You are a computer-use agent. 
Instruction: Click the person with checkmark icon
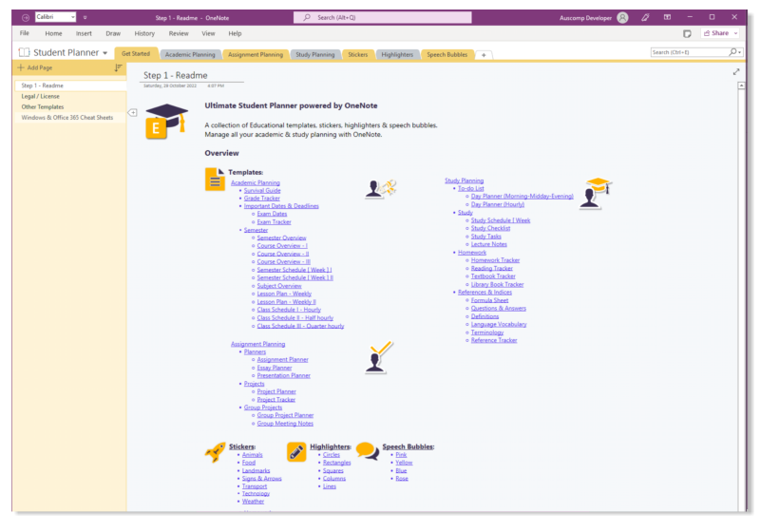(x=379, y=356)
